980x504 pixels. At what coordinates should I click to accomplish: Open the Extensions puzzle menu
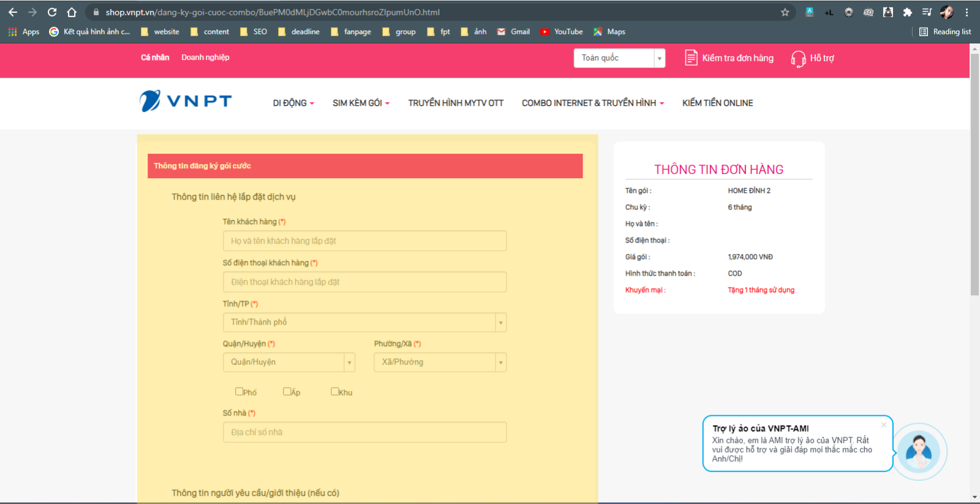(x=908, y=12)
